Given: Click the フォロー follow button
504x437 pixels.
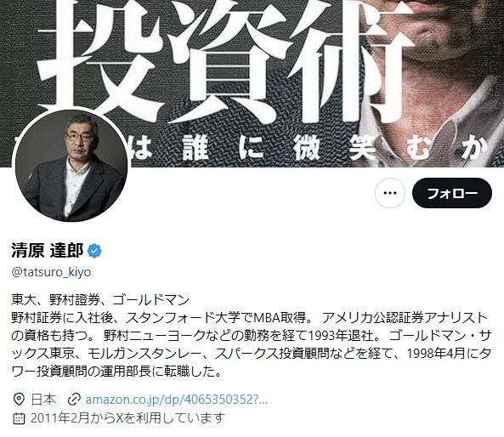Looking at the screenshot, I should pyautogui.click(x=452, y=193).
